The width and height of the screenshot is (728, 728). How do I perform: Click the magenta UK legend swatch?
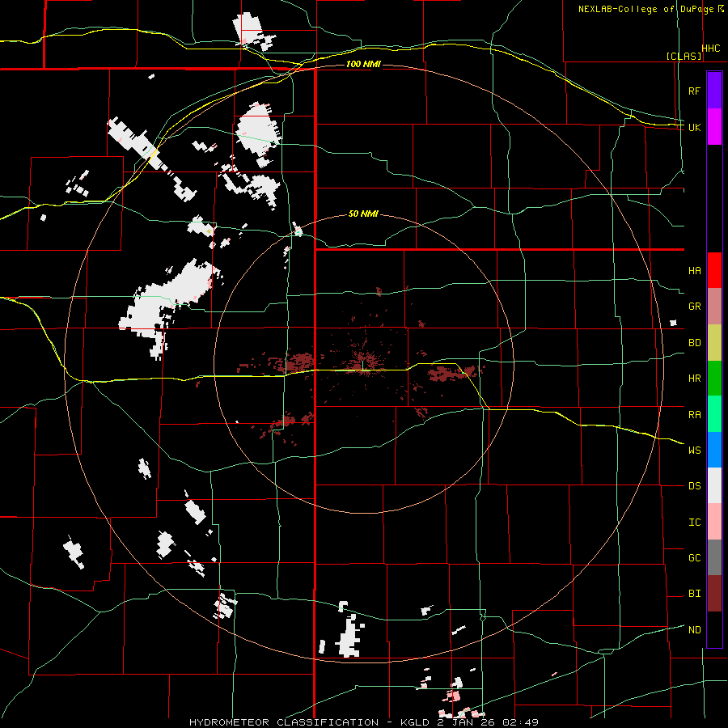click(714, 127)
